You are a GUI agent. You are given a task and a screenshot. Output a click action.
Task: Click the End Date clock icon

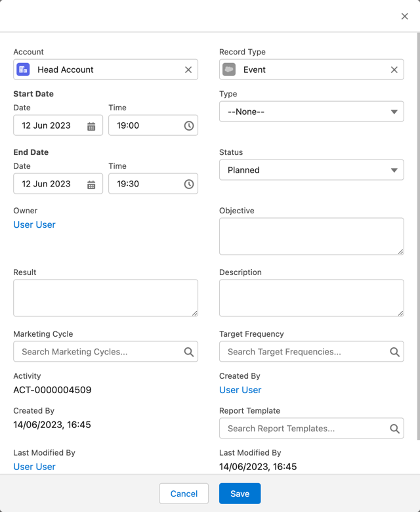click(x=189, y=184)
